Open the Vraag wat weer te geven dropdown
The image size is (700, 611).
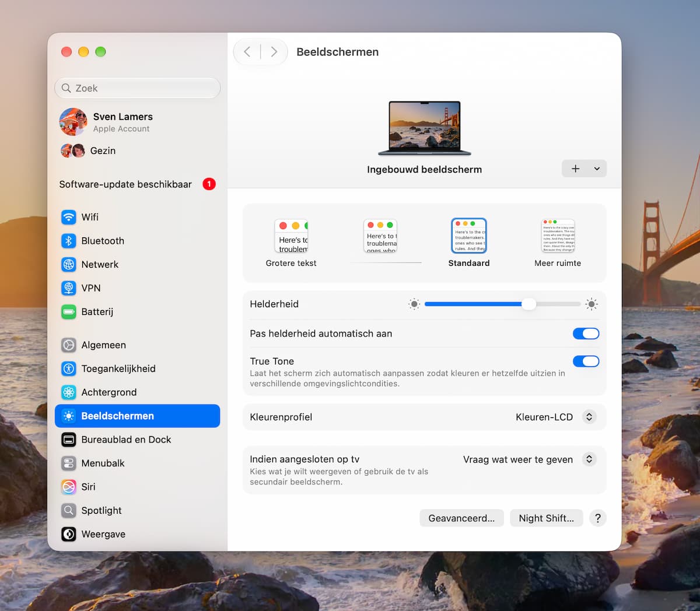[x=589, y=459]
